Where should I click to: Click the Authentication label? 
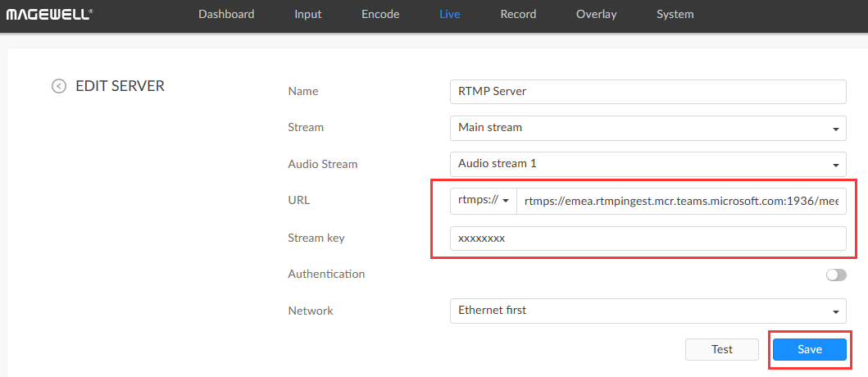pyautogui.click(x=326, y=274)
